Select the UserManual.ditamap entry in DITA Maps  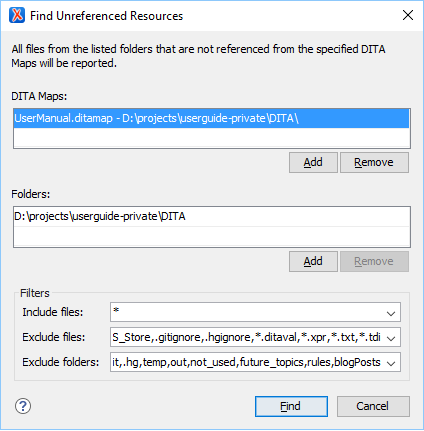tap(211, 118)
